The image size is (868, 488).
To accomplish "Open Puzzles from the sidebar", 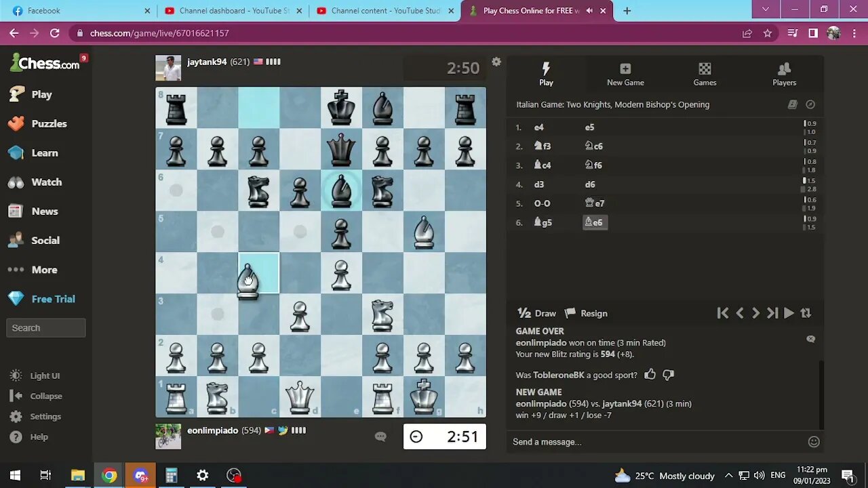I will coord(37,123).
